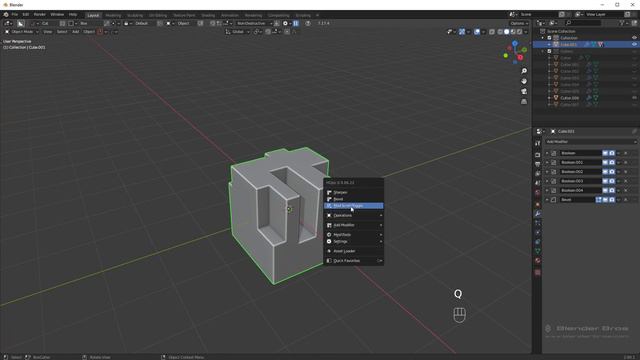The height and width of the screenshot is (360, 640).
Task: Toggle eye visibility for Cube.001
Action: 634,44
